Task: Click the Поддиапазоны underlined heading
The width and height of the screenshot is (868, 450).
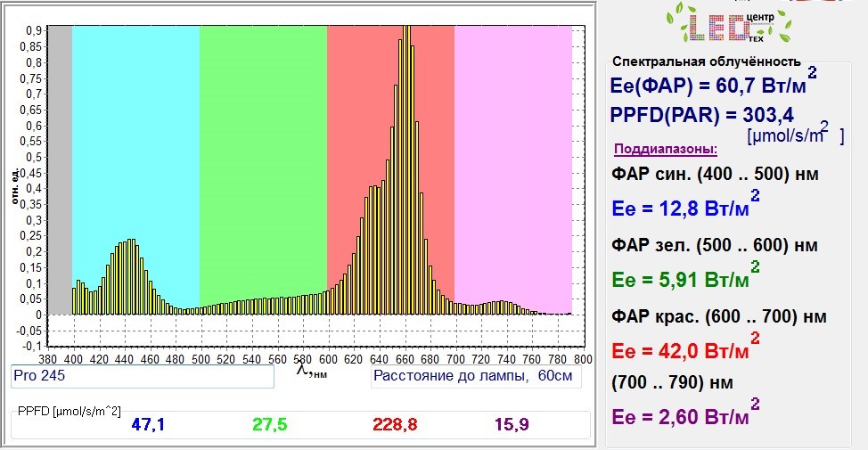Action: coord(666,149)
